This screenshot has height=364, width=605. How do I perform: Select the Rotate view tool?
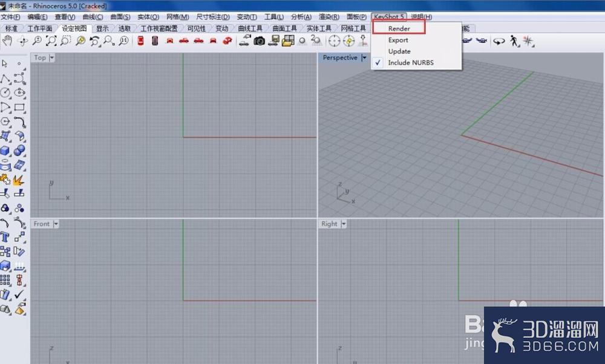click(23, 40)
